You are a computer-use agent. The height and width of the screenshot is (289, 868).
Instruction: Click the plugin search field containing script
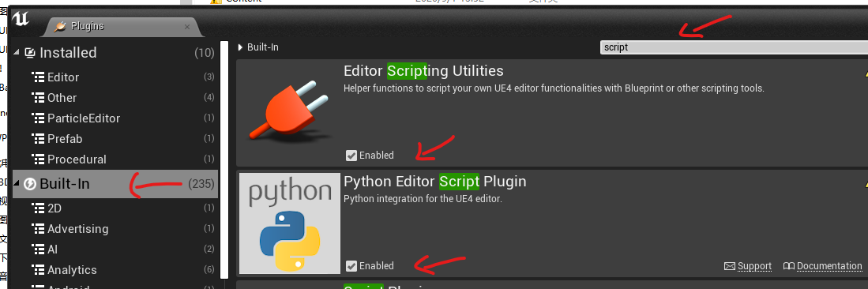pyautogui.click(x=734, y=47)
